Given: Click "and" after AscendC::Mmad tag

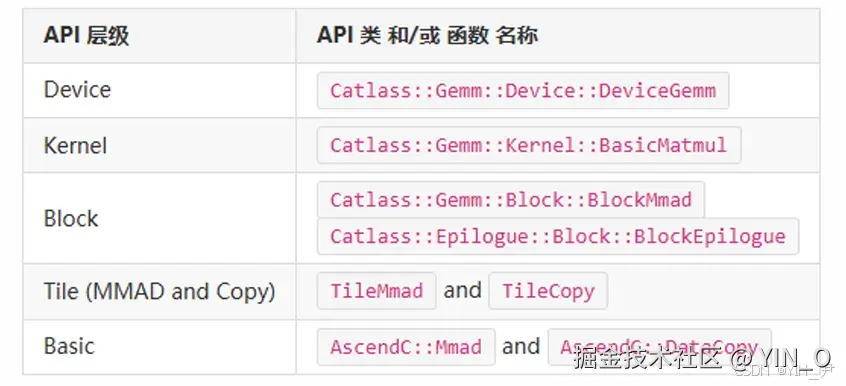Looking at the screenshot, I should coord(521,346).
